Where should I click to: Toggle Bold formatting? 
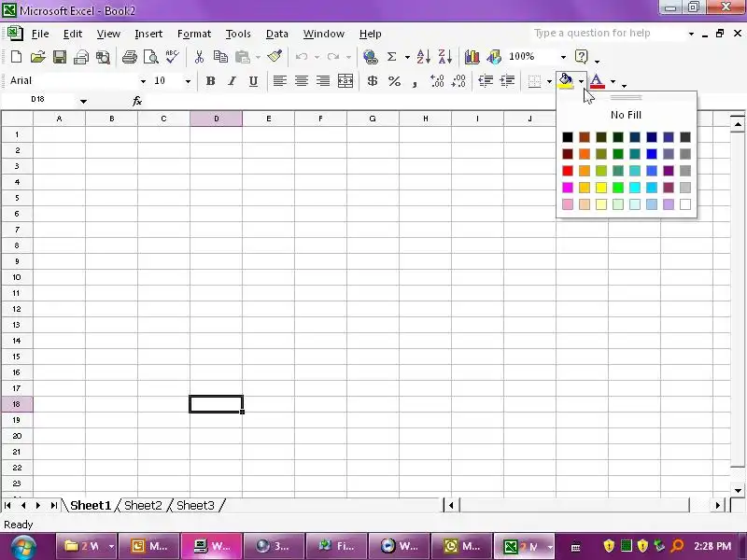click(x=210, y=81)
